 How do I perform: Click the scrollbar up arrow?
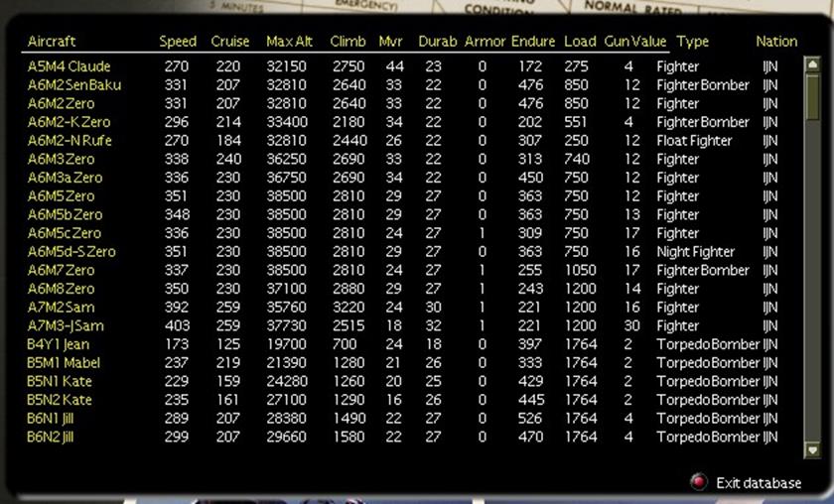point(812,64)
